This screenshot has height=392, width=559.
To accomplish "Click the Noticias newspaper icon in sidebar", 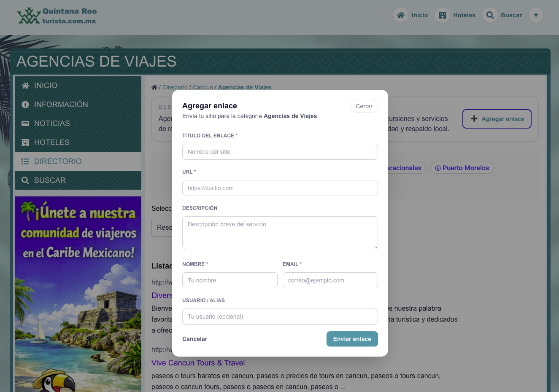I will pos(25,124).
